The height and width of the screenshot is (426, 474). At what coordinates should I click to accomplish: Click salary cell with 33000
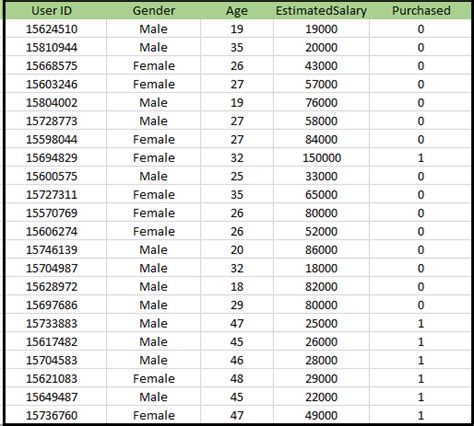(x=321, y=176)
